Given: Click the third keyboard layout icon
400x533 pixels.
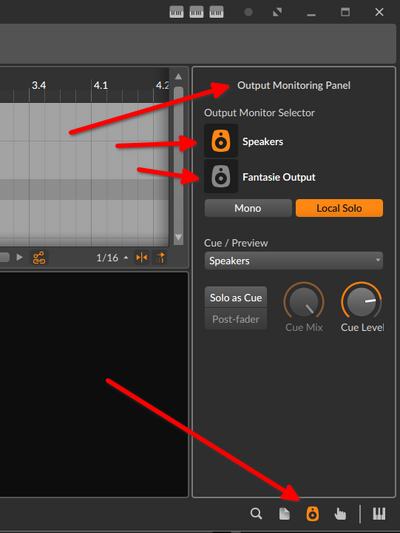Looking at the screenshot, I should (x=216, y=12).
